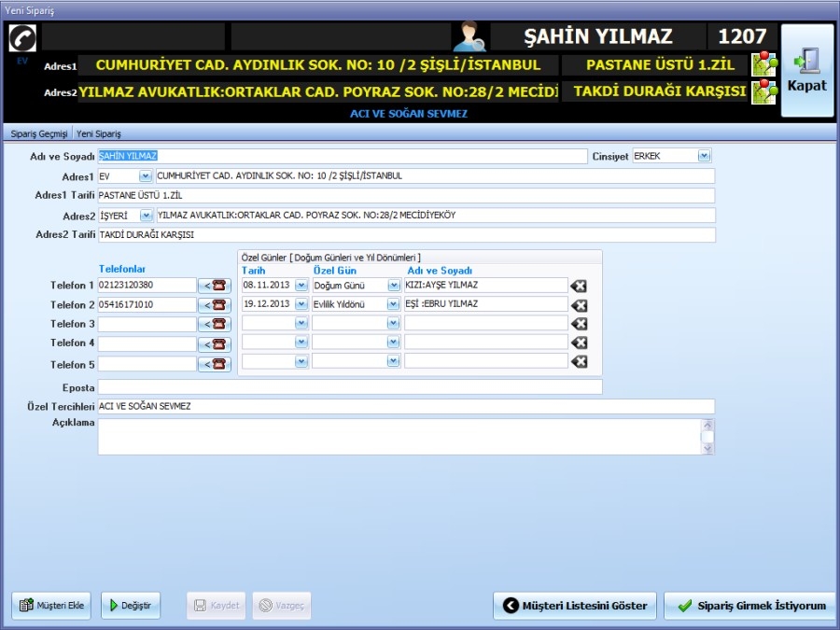840x630 pixels.
Task: Click phone icon next to Telefon 2
Action: tap(215, 305)
